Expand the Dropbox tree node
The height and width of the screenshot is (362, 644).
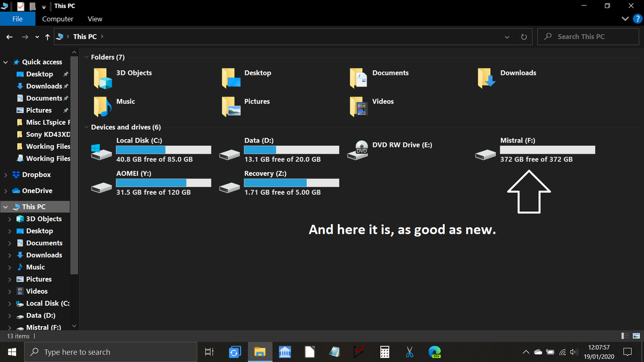tap(5, 175)
